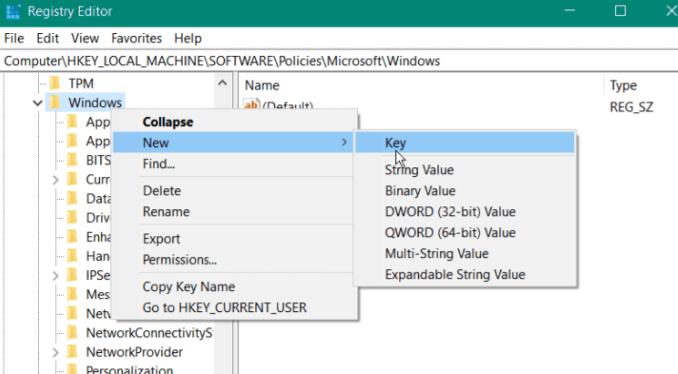Click the registry path address bar

coord(339,61)
